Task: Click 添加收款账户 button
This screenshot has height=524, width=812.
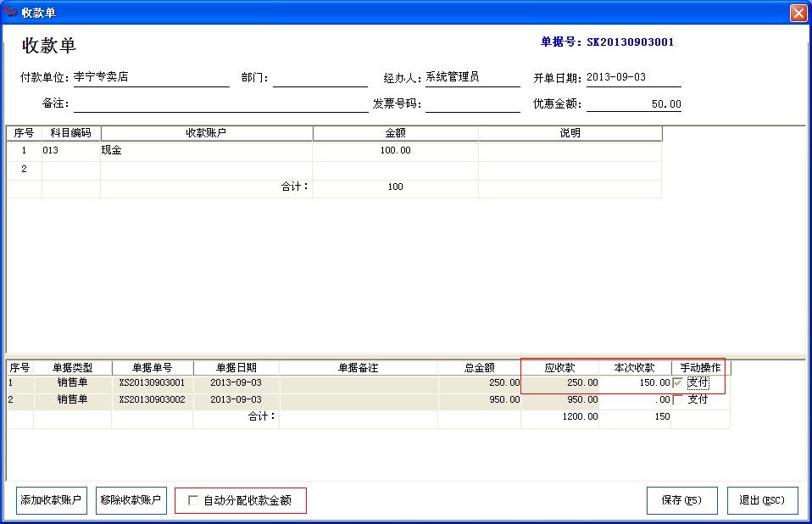Action: (x=51, y=500)
